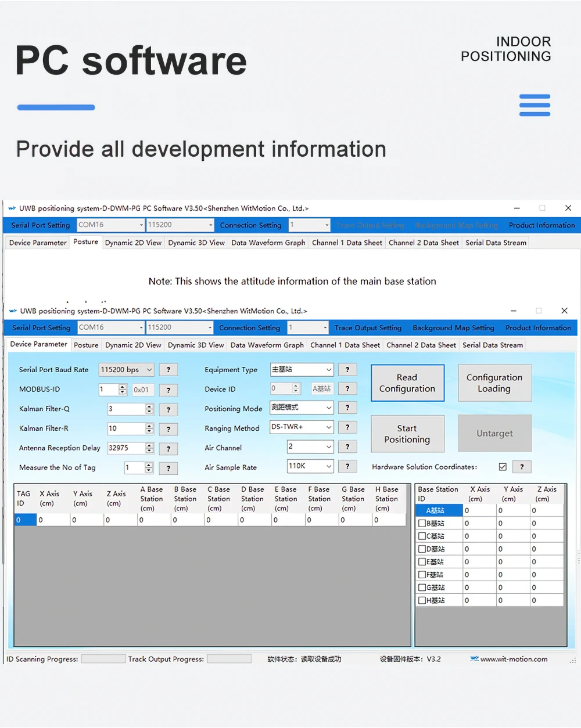Open Data Waveform Graph tab in front window
Screen dimensions: 581x728
pyautogui.click(x=267, y=345)
